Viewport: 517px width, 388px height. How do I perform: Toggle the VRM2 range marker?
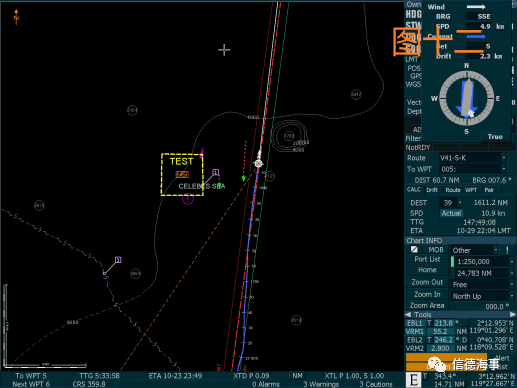tap(414, 348)
